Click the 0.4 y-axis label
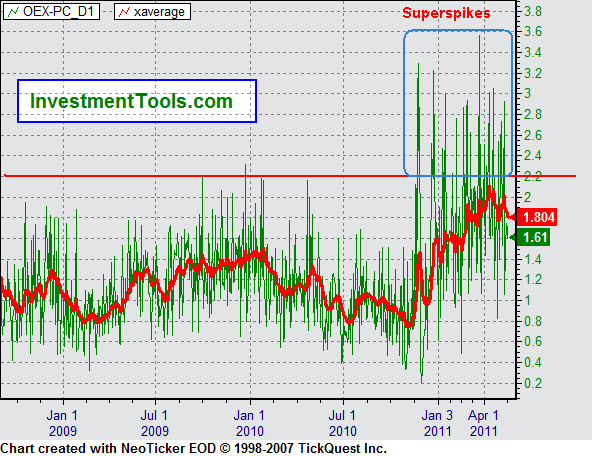This screenshot has width=592, height=456. tap(533, 363)
